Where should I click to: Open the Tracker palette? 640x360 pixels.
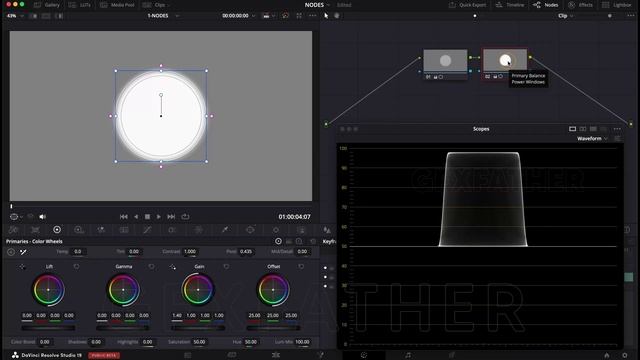coord(276,230)
